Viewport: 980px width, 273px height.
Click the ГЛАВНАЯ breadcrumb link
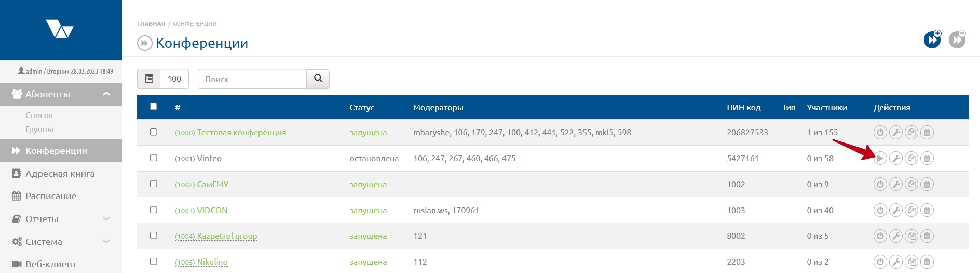click(x=151, y=24)
